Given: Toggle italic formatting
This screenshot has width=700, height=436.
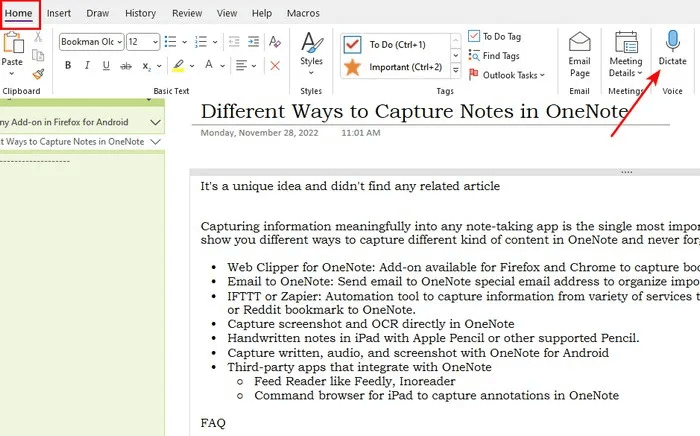Looking at the screenshot, I should (87, 66).
